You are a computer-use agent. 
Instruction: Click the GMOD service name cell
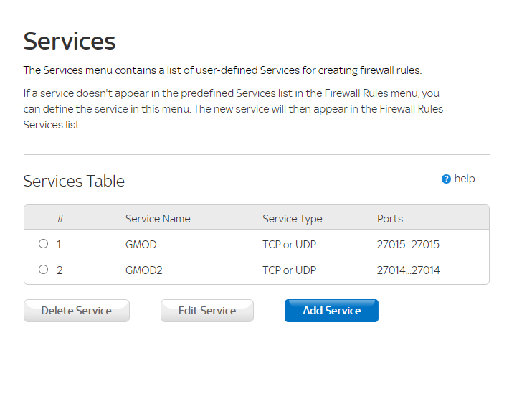pyautogui.click(x=141, y=245)
